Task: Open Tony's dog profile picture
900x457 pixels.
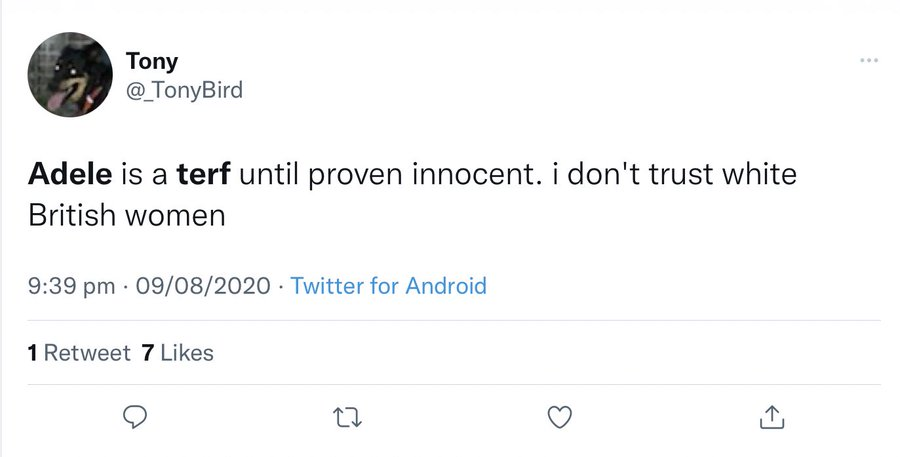Action: (x=70, y=75)
